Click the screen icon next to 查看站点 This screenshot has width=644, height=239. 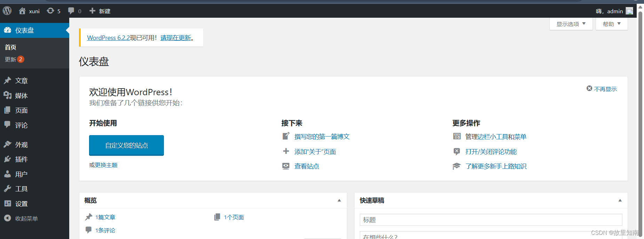tap(286, 166)
